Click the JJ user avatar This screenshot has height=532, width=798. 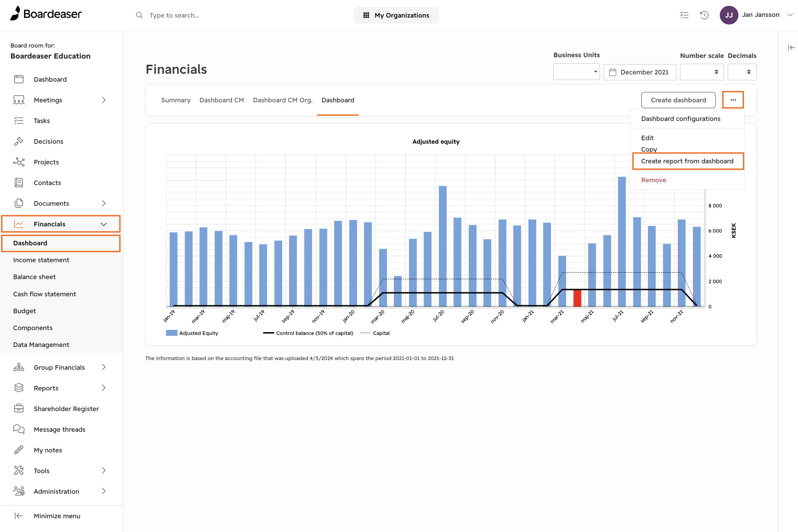729,15
